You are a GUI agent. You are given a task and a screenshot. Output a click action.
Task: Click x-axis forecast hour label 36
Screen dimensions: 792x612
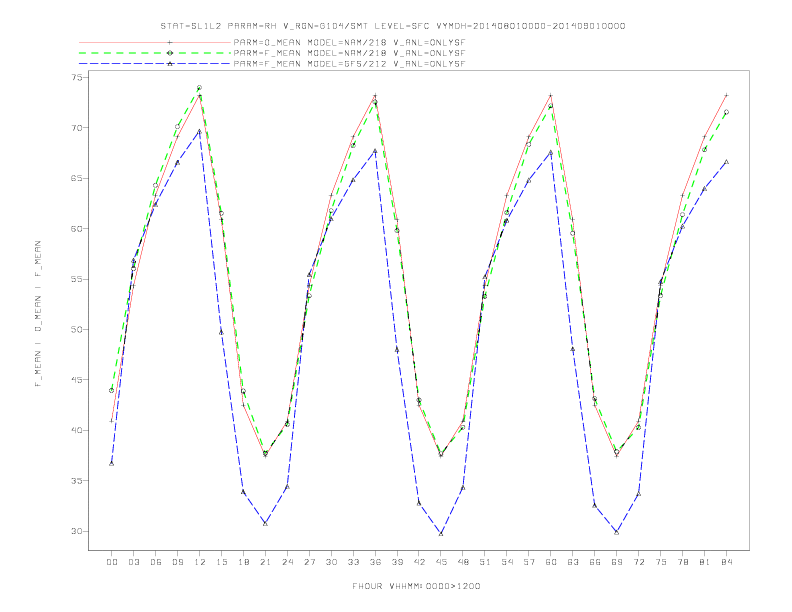click(375, 562)
